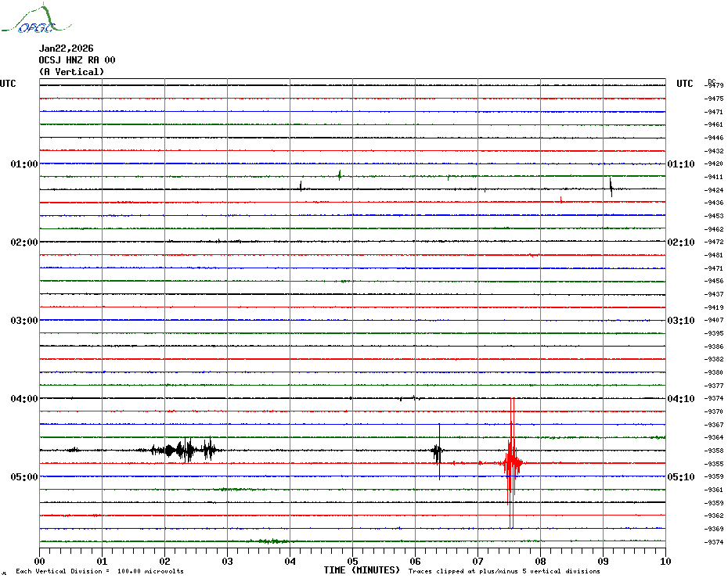Click the DC offset value -9437
This screenshot has height=582, width=728.
click(714, 295)
